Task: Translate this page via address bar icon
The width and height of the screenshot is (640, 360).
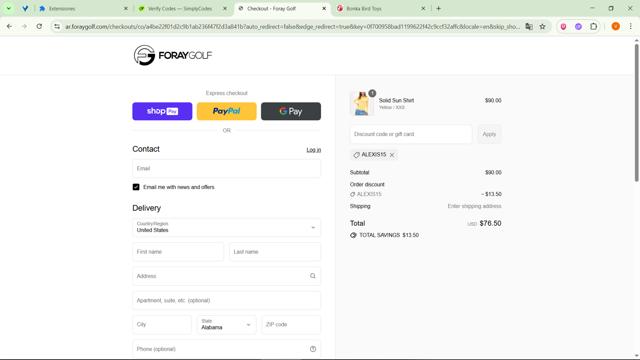Action: pyautogui.click(x=529, y=27)
